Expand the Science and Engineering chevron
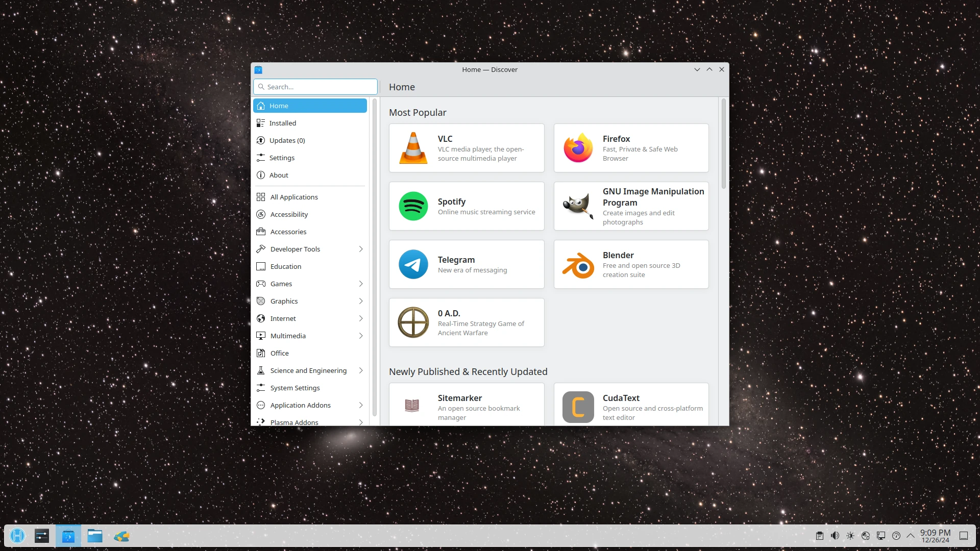The height and width of the screenshot is (551, 980). 361,370
